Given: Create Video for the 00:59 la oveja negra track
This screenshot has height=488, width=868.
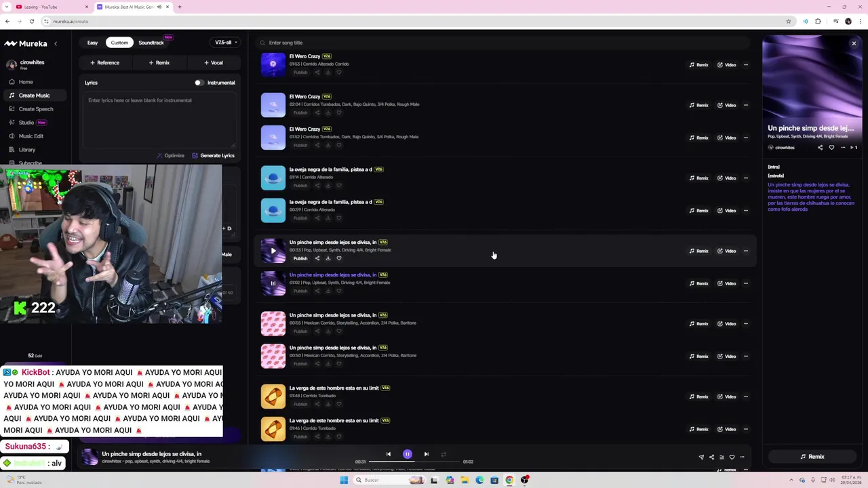Looking at the screenshot, I should [x=726, y=211].
